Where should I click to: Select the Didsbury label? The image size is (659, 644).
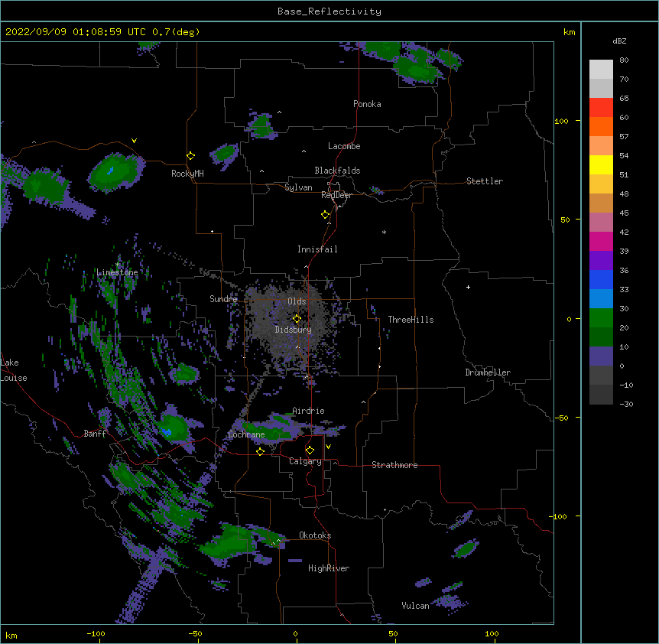[x=293, y=330]
